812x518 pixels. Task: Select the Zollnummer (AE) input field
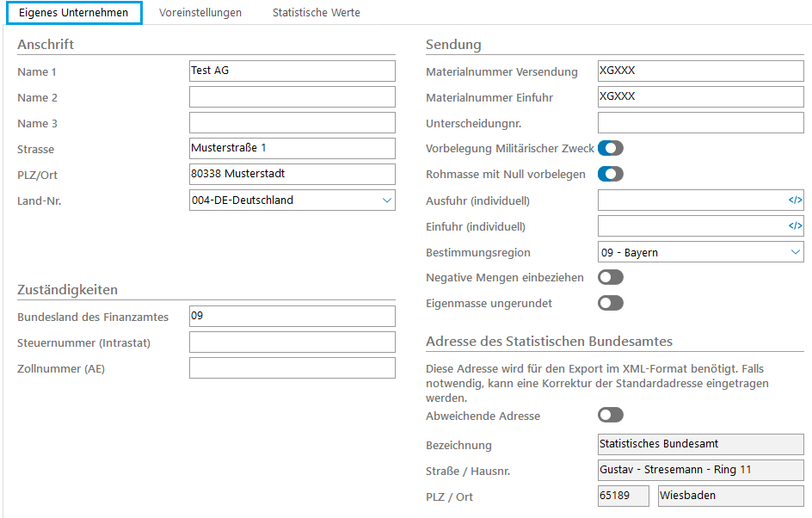(x=292, y=368)
